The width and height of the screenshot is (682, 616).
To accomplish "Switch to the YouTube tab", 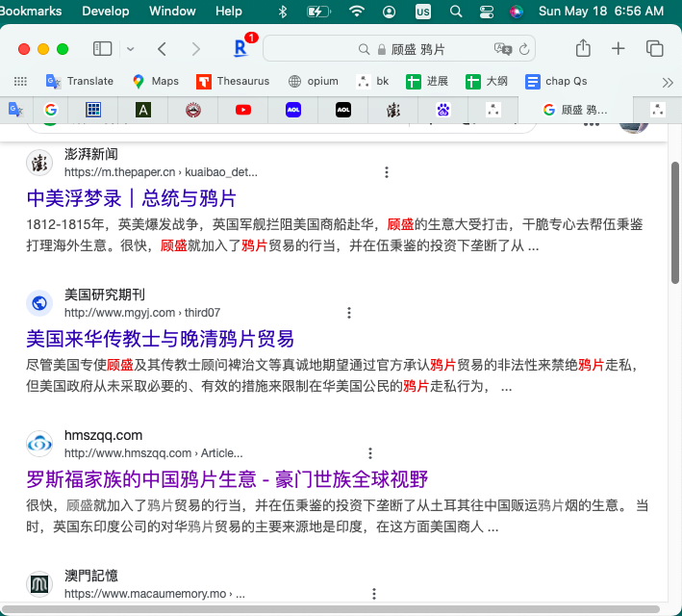I will tap(243, 110).
